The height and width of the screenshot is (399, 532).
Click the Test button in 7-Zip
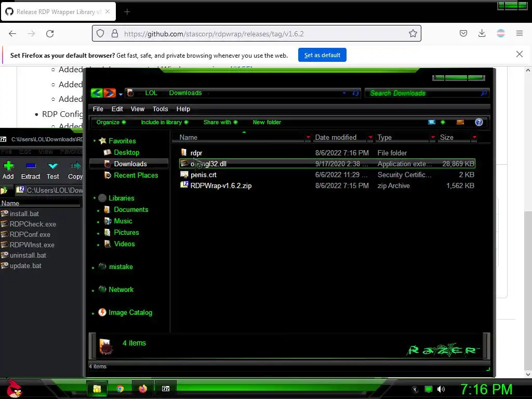(x=52, y=170)
